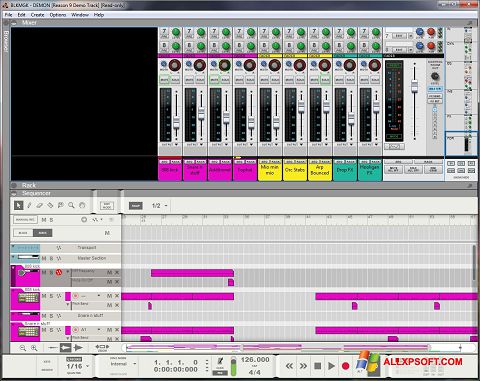Select the Arrow selection tool
This screenshot has height=381, width=480.
(19, 205)
